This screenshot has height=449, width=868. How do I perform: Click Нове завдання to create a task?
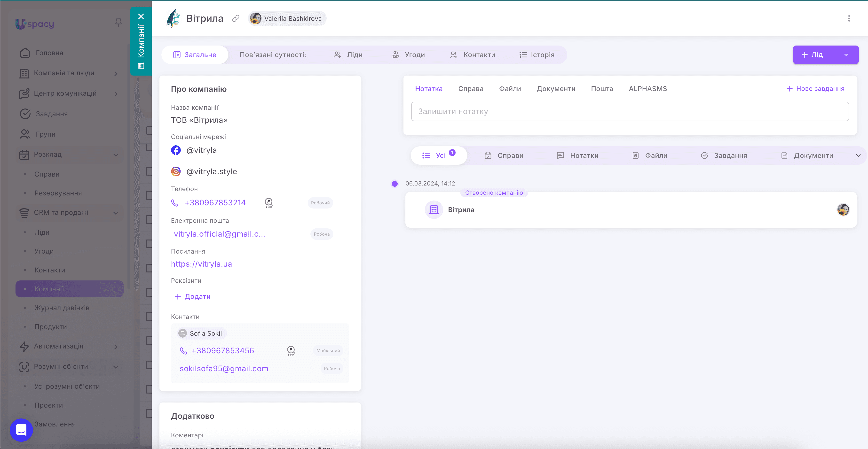coord(815,89)
